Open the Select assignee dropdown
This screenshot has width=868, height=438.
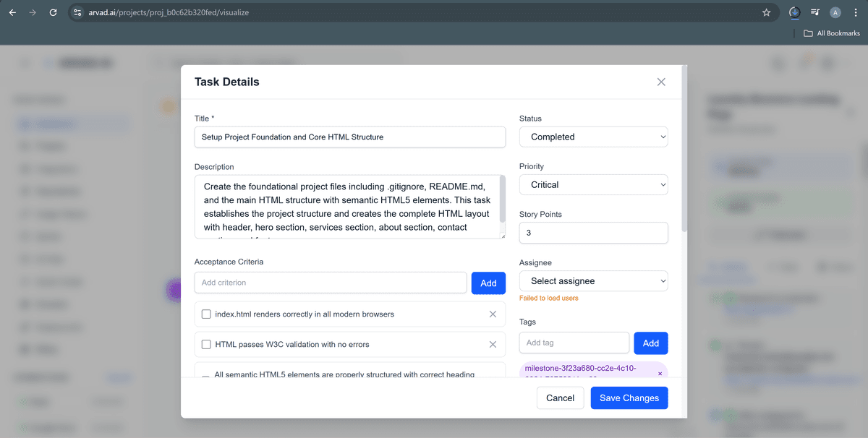[593, 280]
